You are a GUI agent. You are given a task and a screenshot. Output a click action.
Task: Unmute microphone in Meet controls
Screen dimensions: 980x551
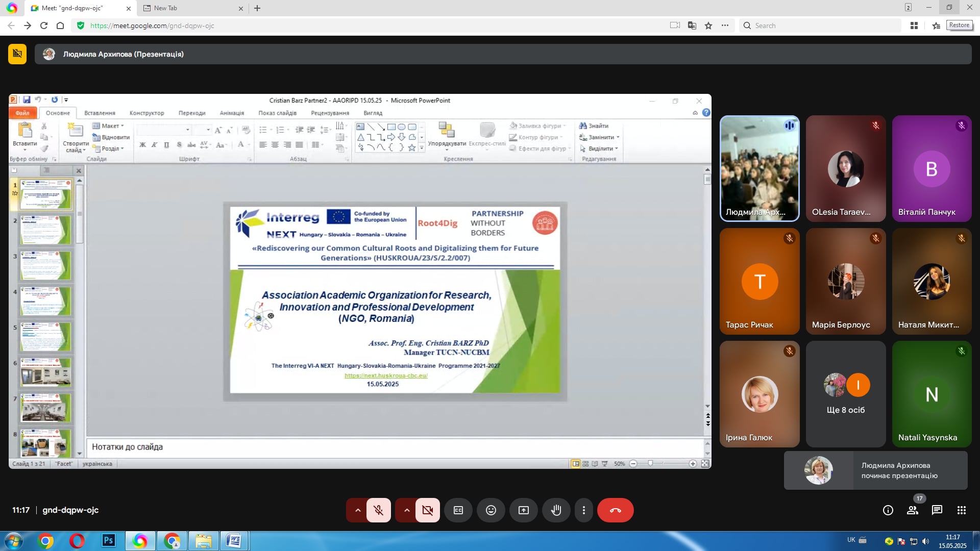pyautogui.click(x=378, y=510)
